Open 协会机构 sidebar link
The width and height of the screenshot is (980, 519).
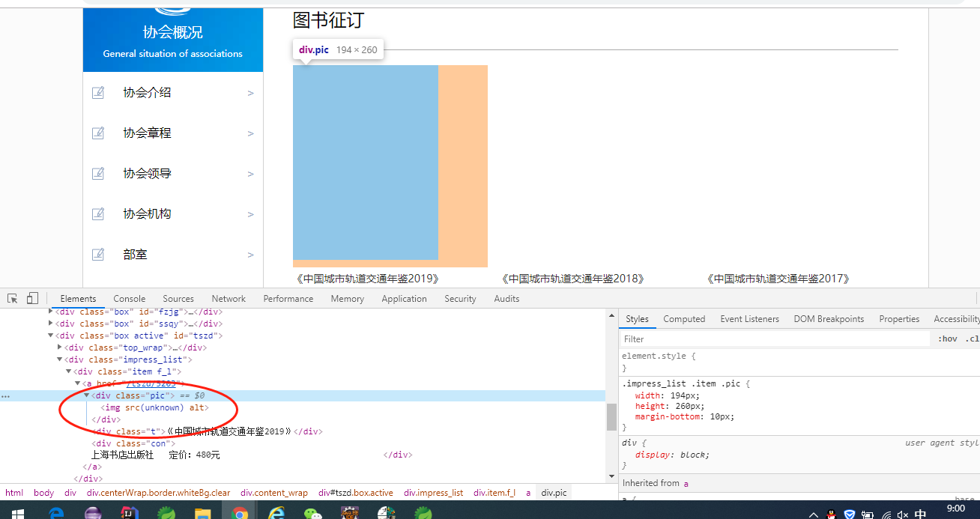coord(148,214)
